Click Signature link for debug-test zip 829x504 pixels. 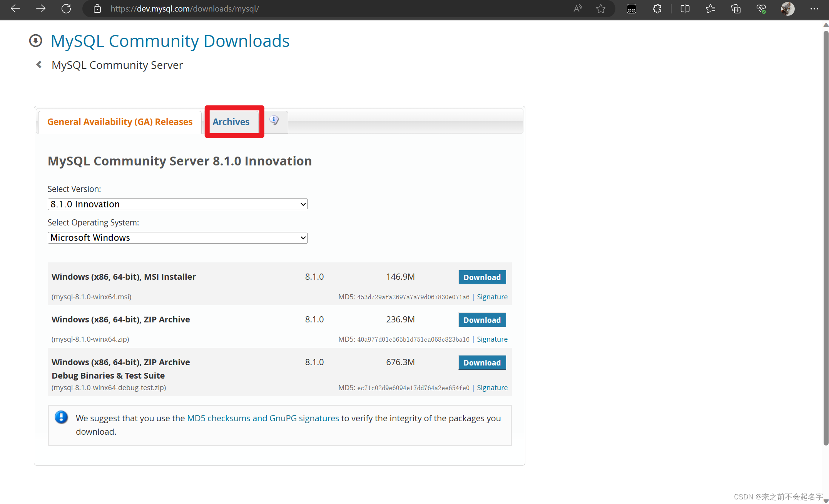click(492, 388)
